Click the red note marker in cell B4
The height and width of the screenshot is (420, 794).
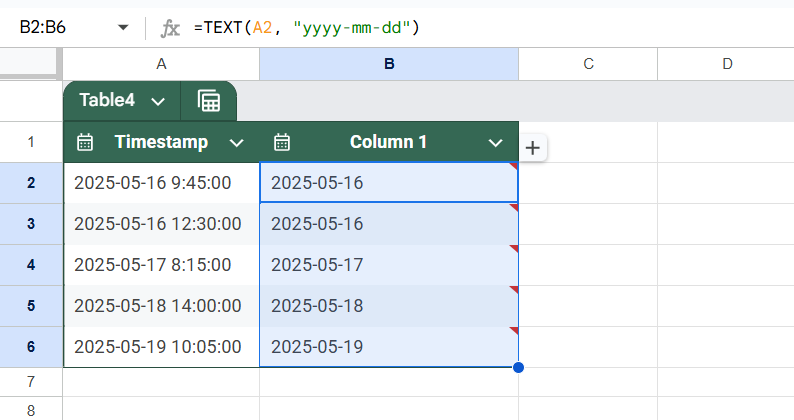(x=514, y=249)
